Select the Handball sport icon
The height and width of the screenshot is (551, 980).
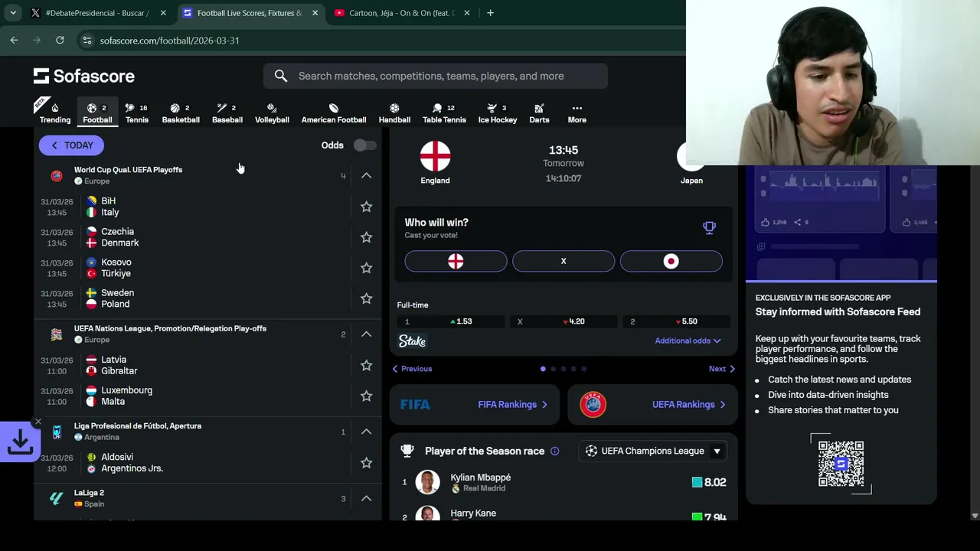(x=394, y=112)
